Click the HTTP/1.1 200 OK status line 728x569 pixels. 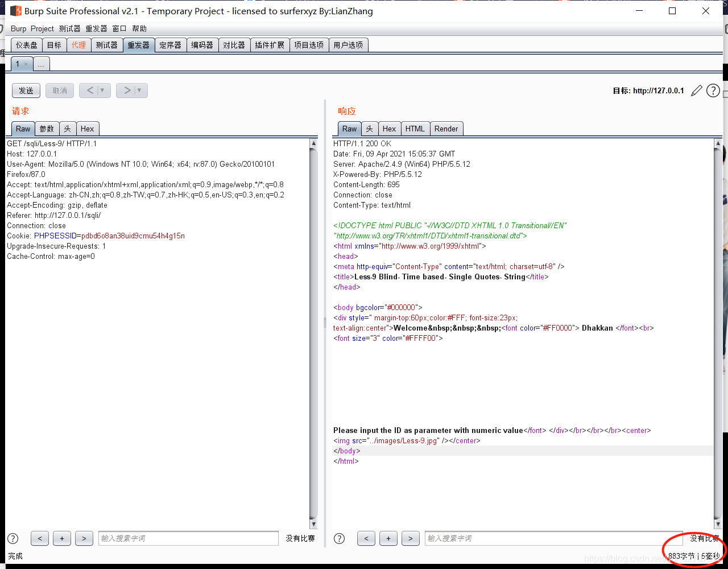click(x=362, y=143)
